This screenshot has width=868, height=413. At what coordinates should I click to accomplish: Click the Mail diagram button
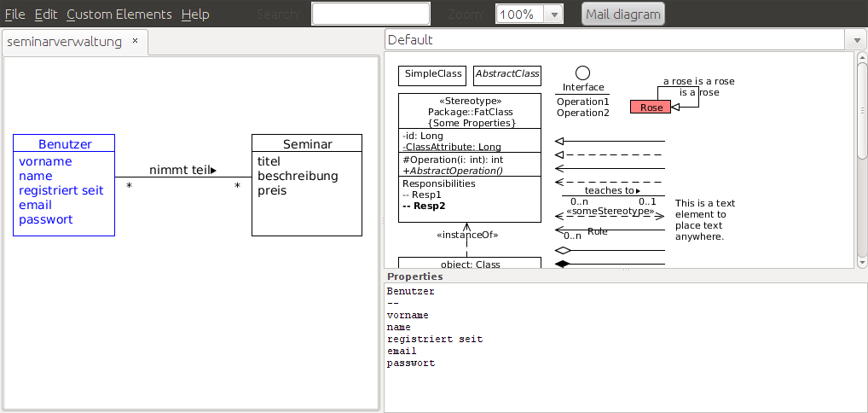(x=622, y=14)
